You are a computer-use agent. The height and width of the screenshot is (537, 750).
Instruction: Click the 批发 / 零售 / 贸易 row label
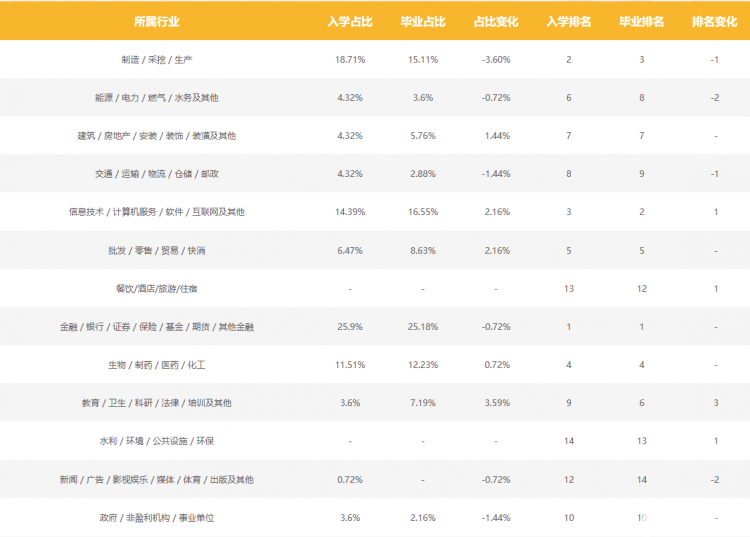click(156, 251)
